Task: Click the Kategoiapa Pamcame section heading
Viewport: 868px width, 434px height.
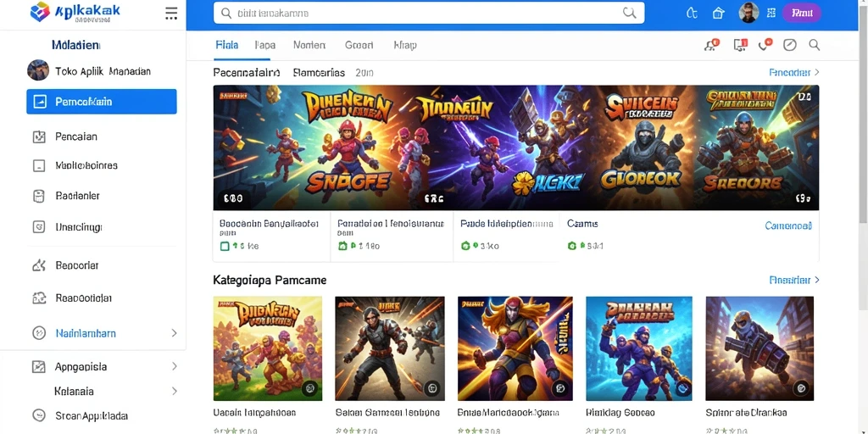Action: [x=270, y=280]
